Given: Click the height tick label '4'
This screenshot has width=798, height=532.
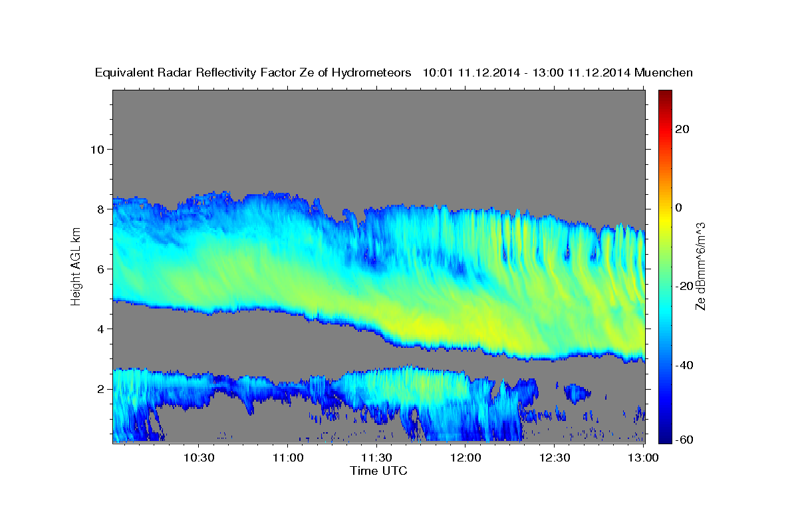Looking at the screenshot, I should point(100,329).
